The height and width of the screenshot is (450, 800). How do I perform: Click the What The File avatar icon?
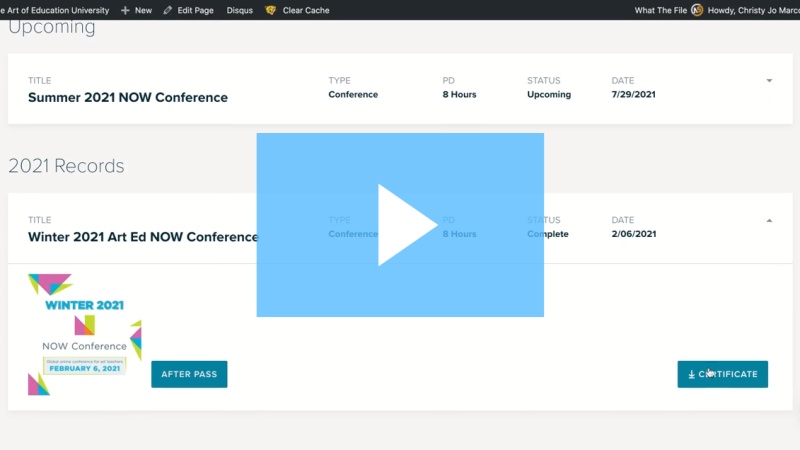point(697,10)
